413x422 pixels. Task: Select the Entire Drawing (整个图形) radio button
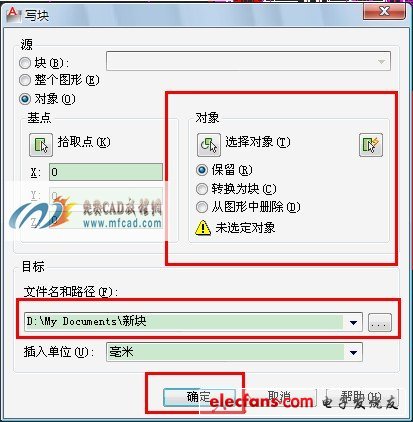(25, 80)
